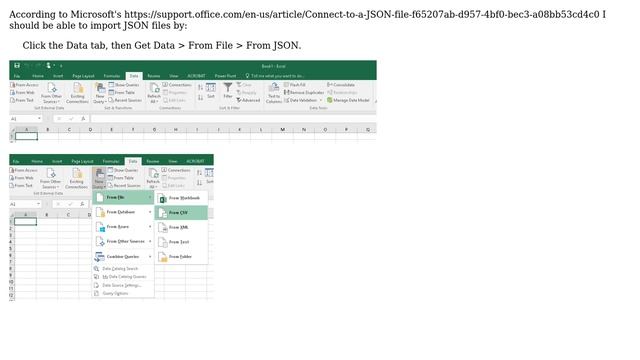Screen dimensions: 640x360
Task: Click Insert Function fx in upper screenshot
Action: pyautogui.click(x=83, y=119)
